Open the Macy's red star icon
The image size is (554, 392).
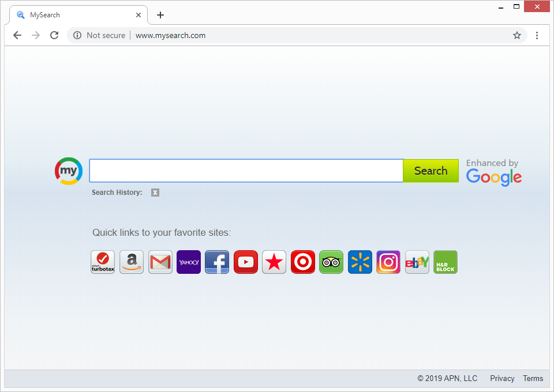click(274, 262)
